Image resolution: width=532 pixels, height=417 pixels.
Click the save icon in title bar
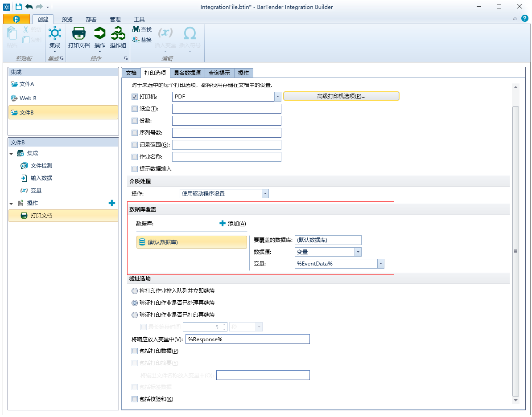19,7
